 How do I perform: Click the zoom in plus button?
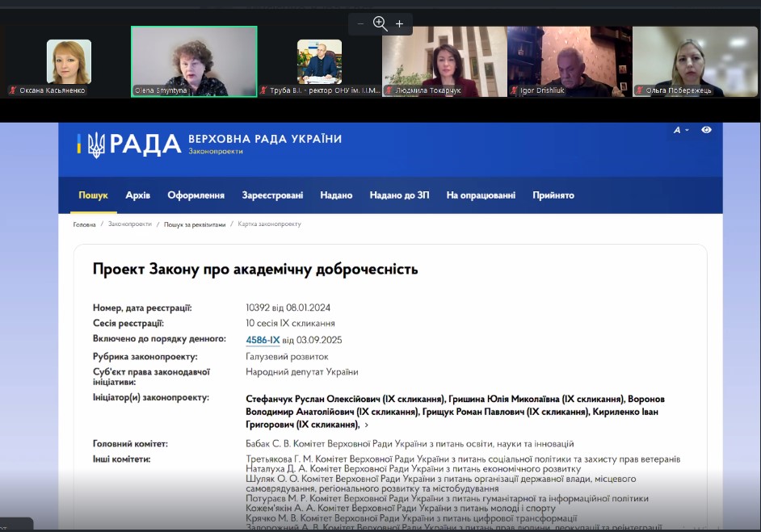[399, 24]
